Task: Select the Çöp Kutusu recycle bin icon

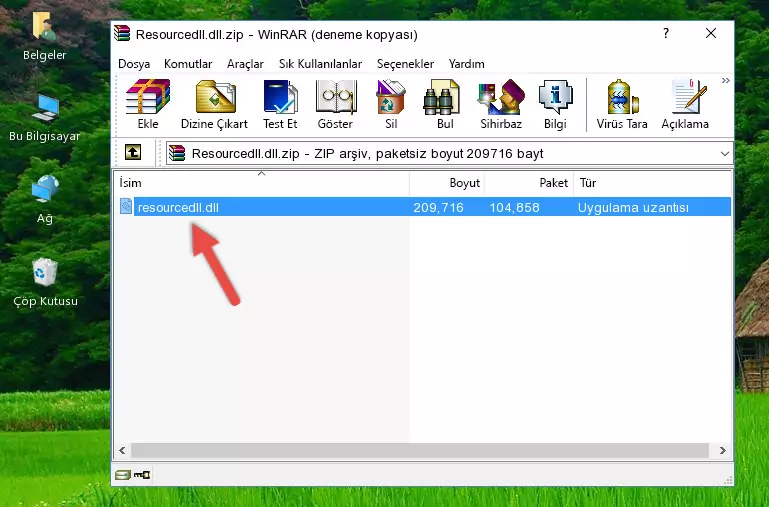Action: (45, 281)
